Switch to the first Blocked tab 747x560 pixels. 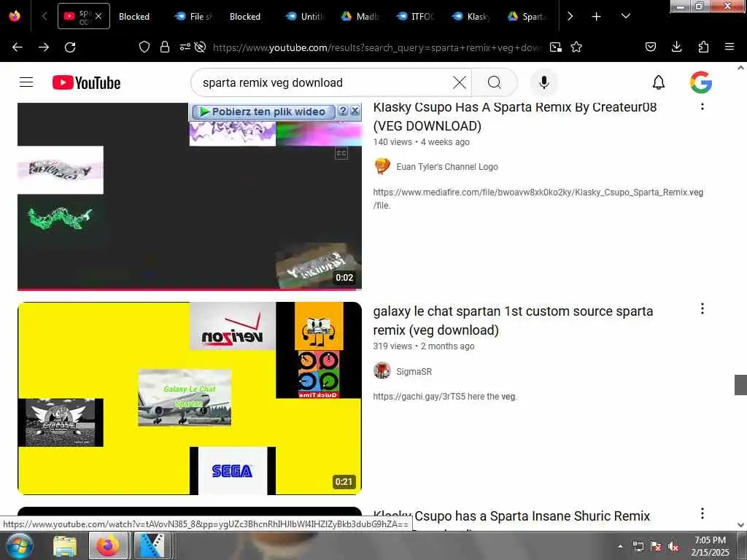134,17
